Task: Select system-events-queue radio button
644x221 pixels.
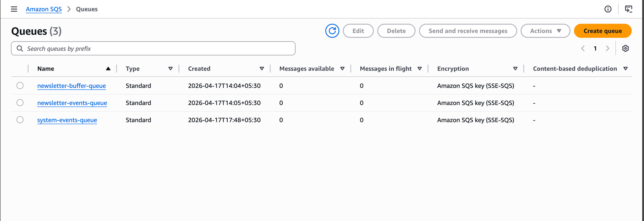Action: click(x=20, y=120)
